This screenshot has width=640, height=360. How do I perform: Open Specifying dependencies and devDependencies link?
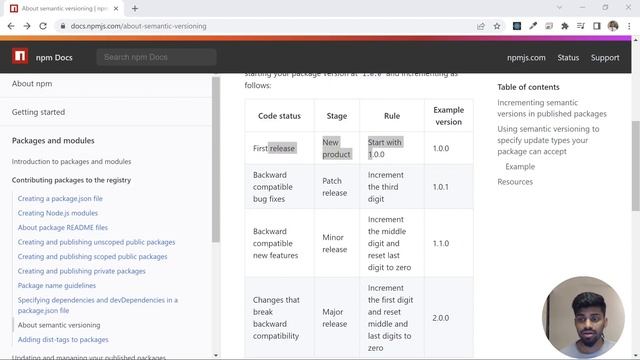pyautogui.click(x=98, y=305)
